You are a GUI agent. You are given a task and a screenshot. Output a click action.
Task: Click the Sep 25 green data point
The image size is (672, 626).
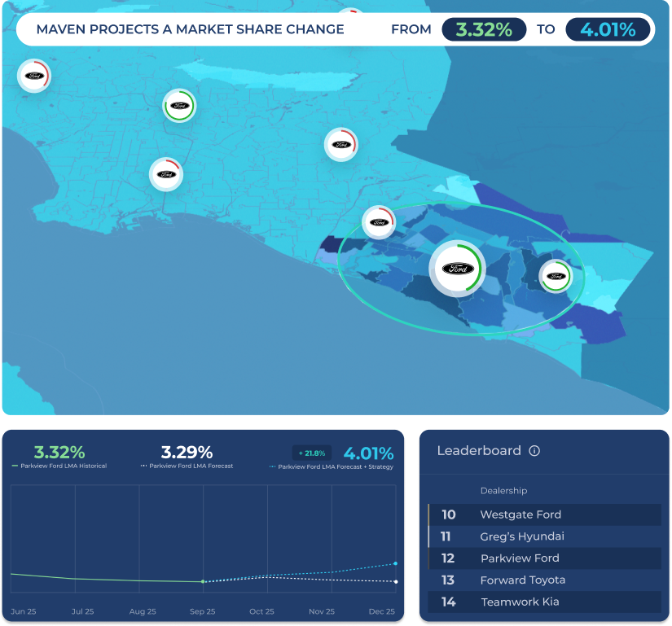(x=203, y=582)
